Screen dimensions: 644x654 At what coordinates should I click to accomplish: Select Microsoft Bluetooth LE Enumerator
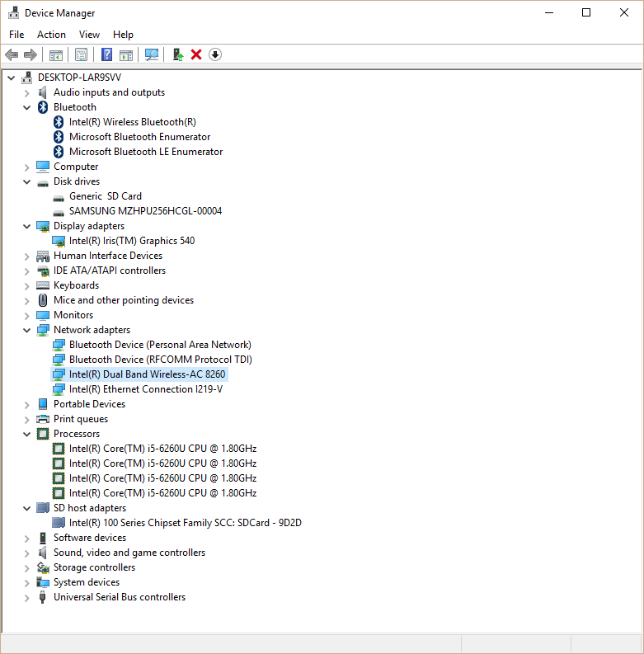click(x=146, y=152)
